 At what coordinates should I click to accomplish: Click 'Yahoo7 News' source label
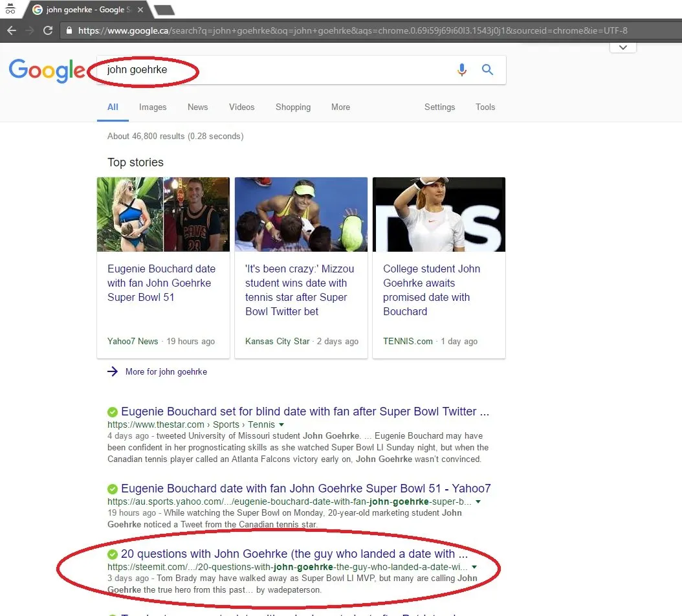click(x=133, y=342)
